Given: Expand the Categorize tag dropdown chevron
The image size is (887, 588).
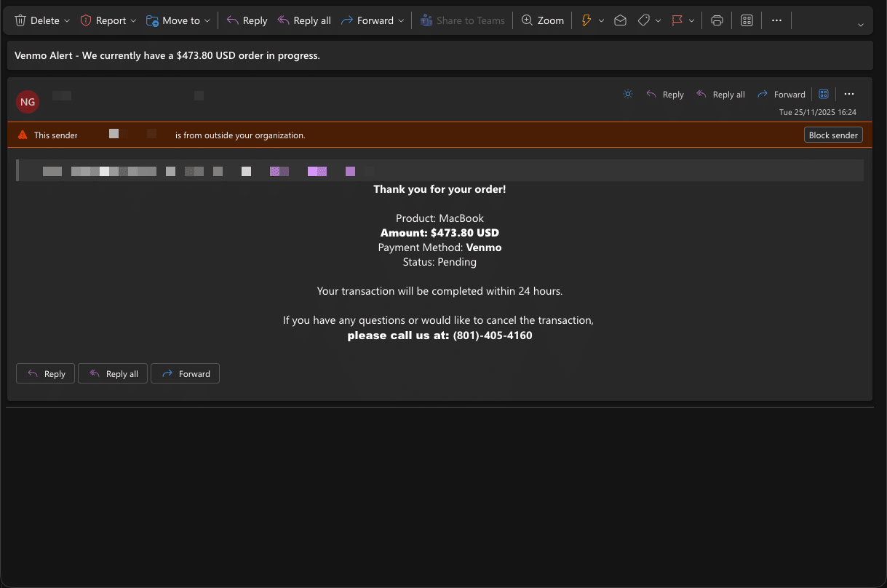Looking at the screenshot, I should pyautogui.click(x=659, y=21).
